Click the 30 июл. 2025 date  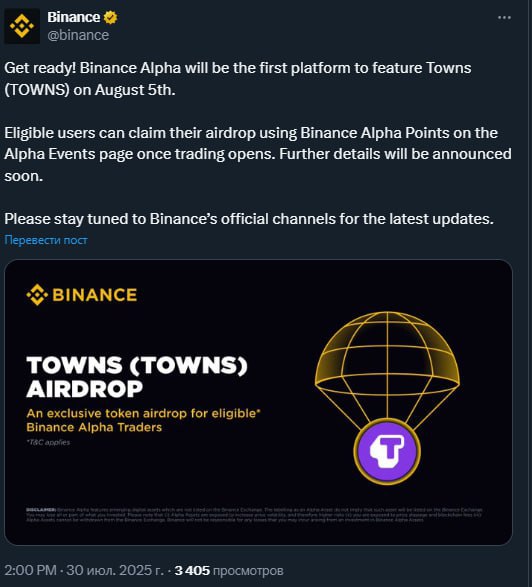point(115,571)
